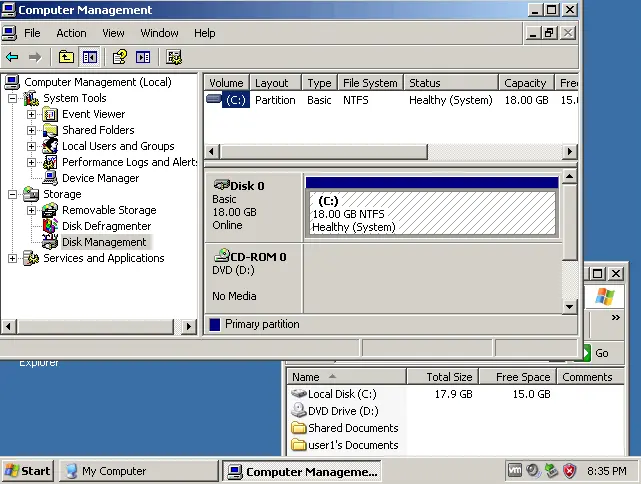The width and height of the screenshot is (641, 484).
Task: Click the Shared Documents folder icon
Action: pyautogui.click(x=299, y=428)
